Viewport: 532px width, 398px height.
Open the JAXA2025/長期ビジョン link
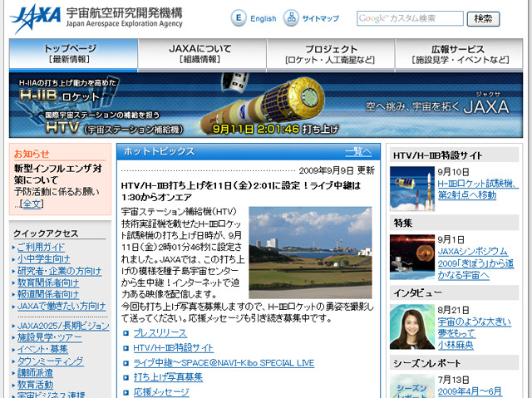63,326
